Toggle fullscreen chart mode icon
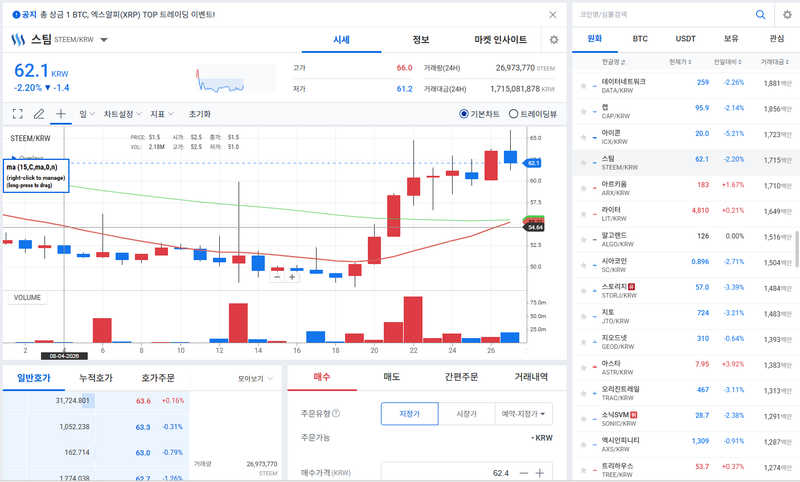 (x=17, y=114)
